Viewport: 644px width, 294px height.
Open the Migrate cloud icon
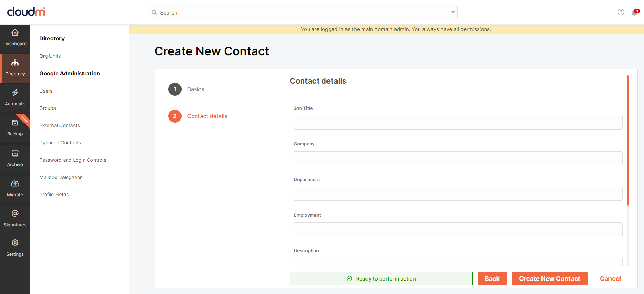pos(15,183)
